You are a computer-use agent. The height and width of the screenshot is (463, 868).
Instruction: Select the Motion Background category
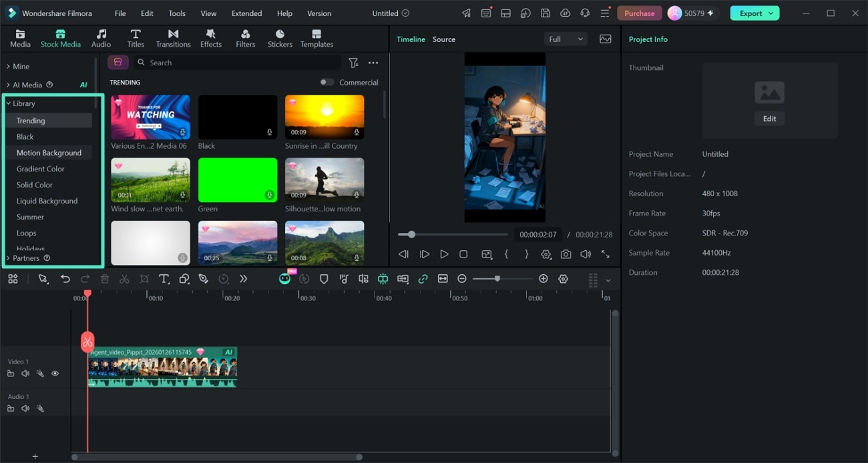coord(49,153)
